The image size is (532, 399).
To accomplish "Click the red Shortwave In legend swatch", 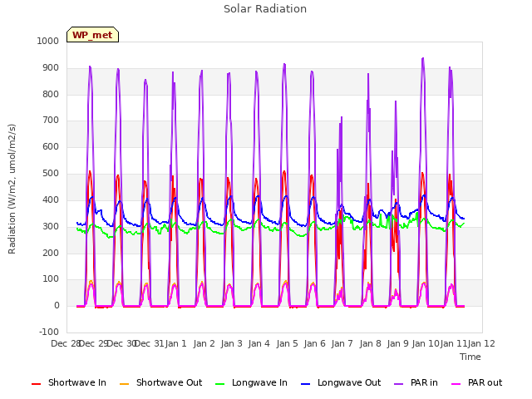I will (x=37, y=384).
